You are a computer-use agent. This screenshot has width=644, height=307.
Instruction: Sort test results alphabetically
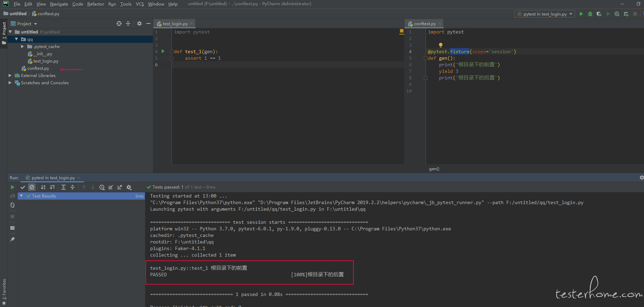43,187
